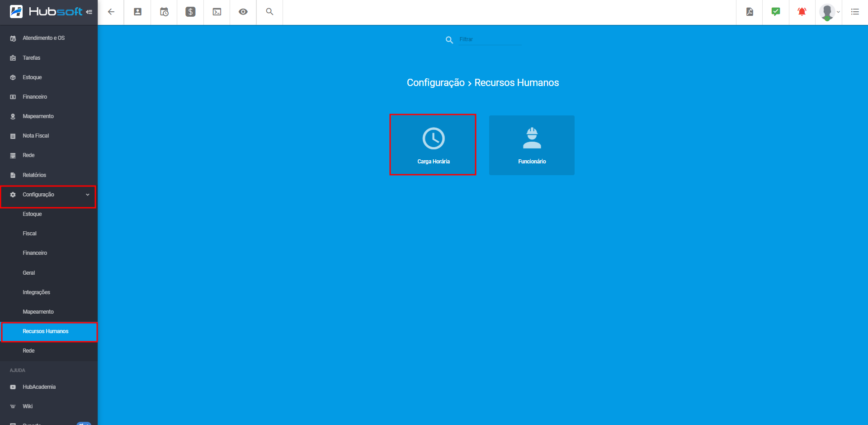Open the Carga Horária card
The width and height of the screenshot is (868, 425).
pyautogui.click(x=433, y=145)
